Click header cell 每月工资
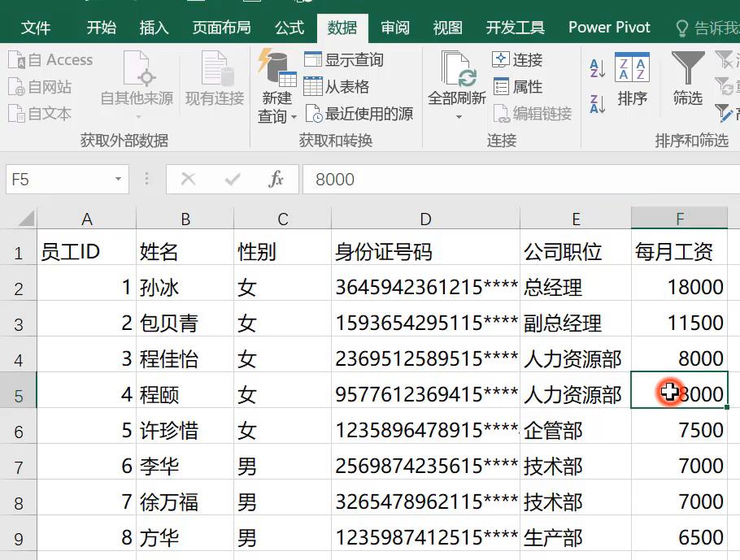 click(680, 251)
